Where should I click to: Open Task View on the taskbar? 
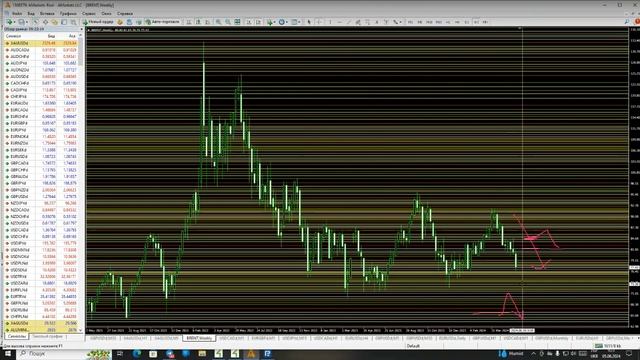[x=120, y=353]
